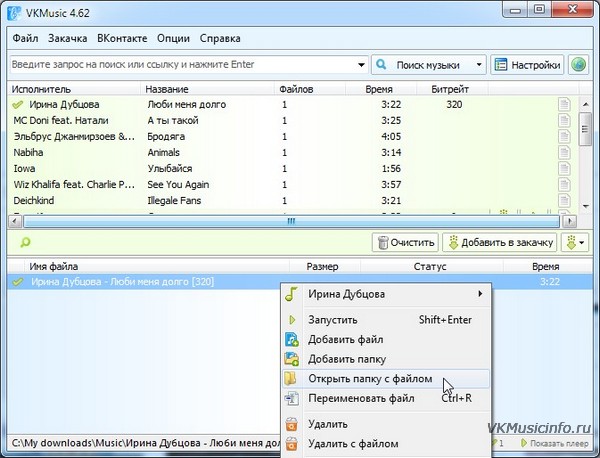Click the green play icon beside Запустить
This screenshot has width=600, height=458.
(x=292, y=320)
